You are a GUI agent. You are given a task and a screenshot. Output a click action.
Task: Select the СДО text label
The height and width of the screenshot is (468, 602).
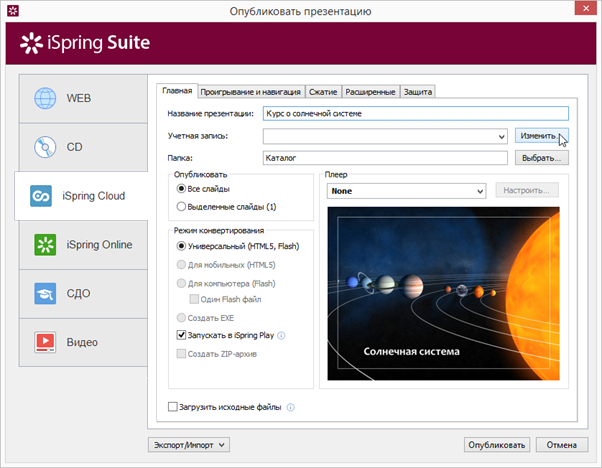[78, 293]
